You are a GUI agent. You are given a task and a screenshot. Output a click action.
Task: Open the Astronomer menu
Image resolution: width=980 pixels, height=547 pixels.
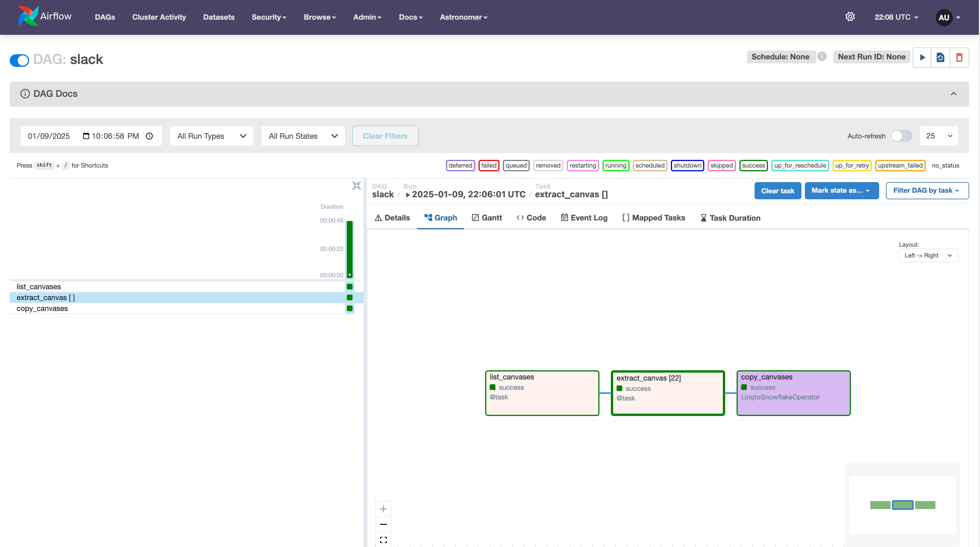click(463, 17)
